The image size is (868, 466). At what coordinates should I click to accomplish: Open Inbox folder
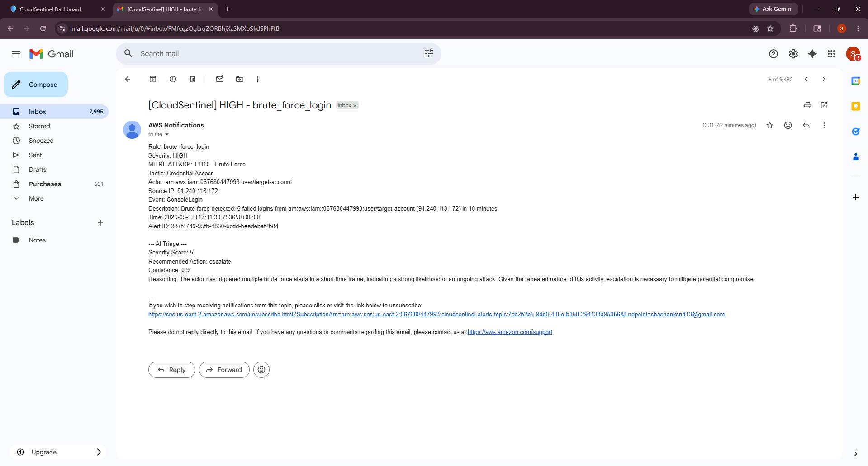click(x=54, y=112)
